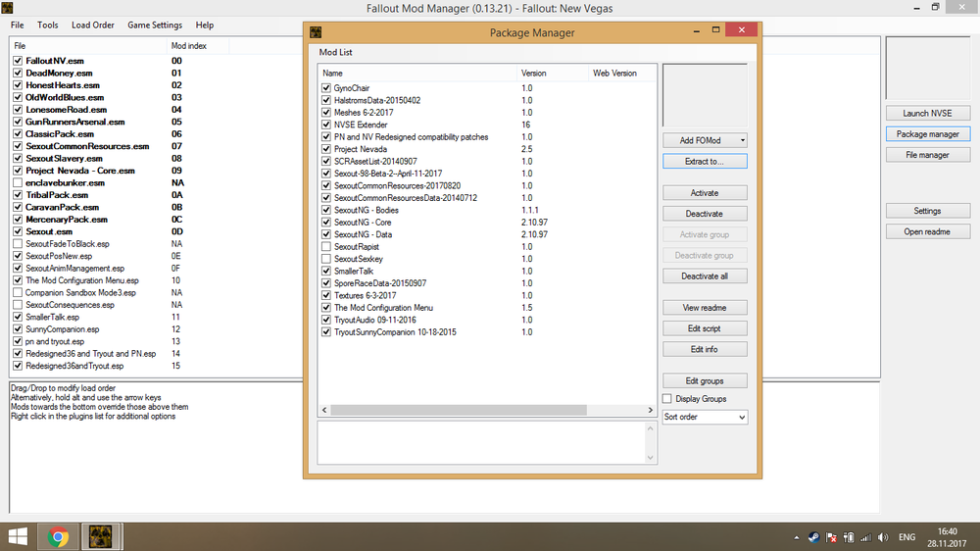Viewport: 980px width, 551px height.
Task: Open the Windows Start menu
Action: tap(18, 536)
